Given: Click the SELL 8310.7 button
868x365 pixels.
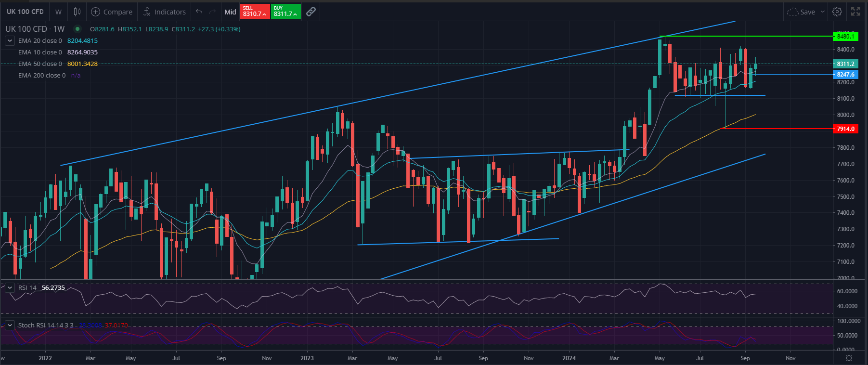Looking at the screenshot, I should click(x=255, y=12).
